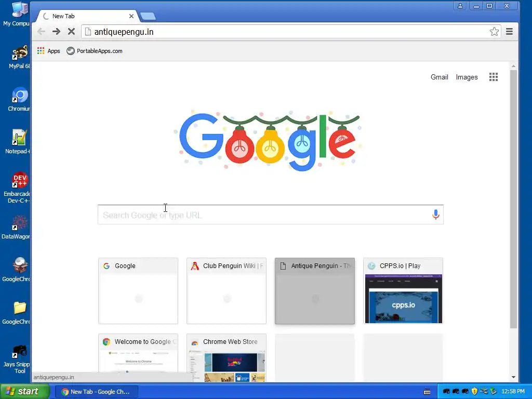The height and width of the screenshot is (399, 532).
Task: Open the Google apps grid
Action: [x=494, y=77]
